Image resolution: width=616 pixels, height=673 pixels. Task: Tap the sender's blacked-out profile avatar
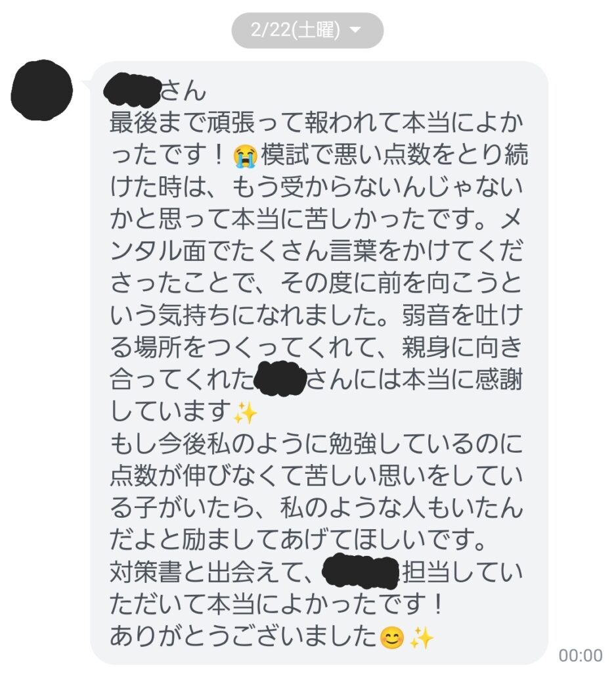(41, 90)
